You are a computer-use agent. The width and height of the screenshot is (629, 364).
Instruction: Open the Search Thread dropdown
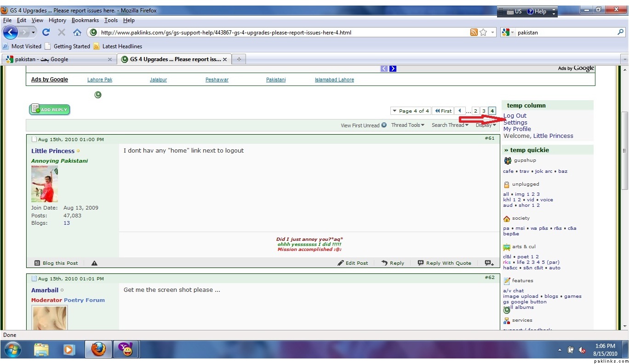[x=450, y=125]
